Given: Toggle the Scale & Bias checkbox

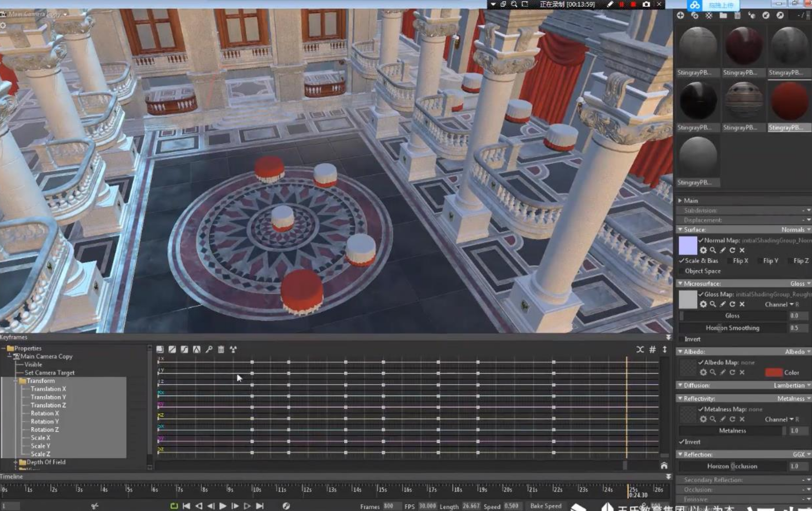Looking at the screenshot, I should coord(682,261).
